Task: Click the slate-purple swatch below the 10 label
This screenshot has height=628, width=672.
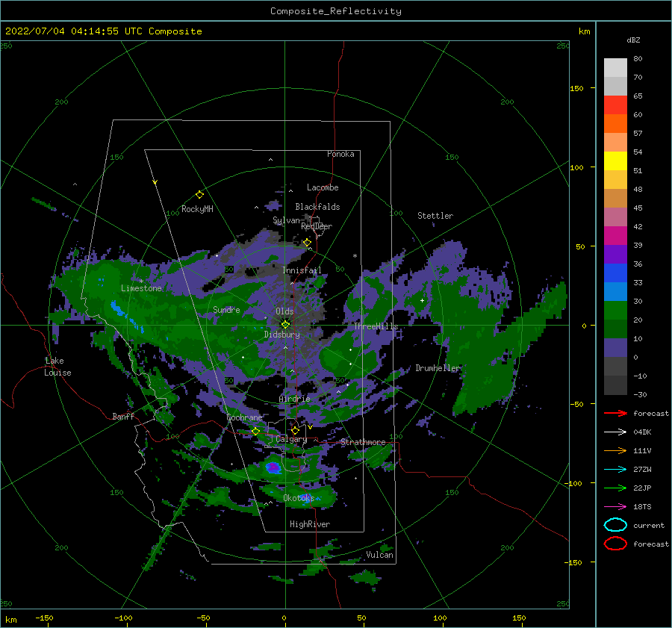Action: coord(615,348)
